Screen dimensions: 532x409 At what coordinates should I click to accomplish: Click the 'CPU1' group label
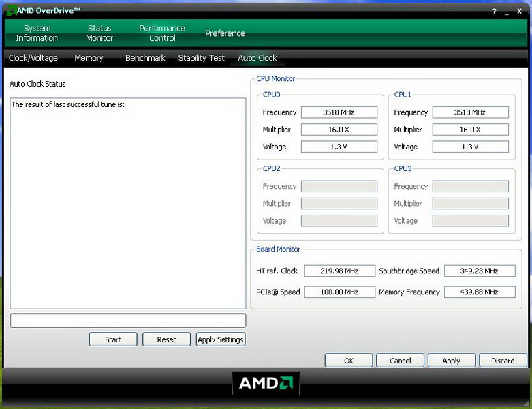[x=403, y=95]
